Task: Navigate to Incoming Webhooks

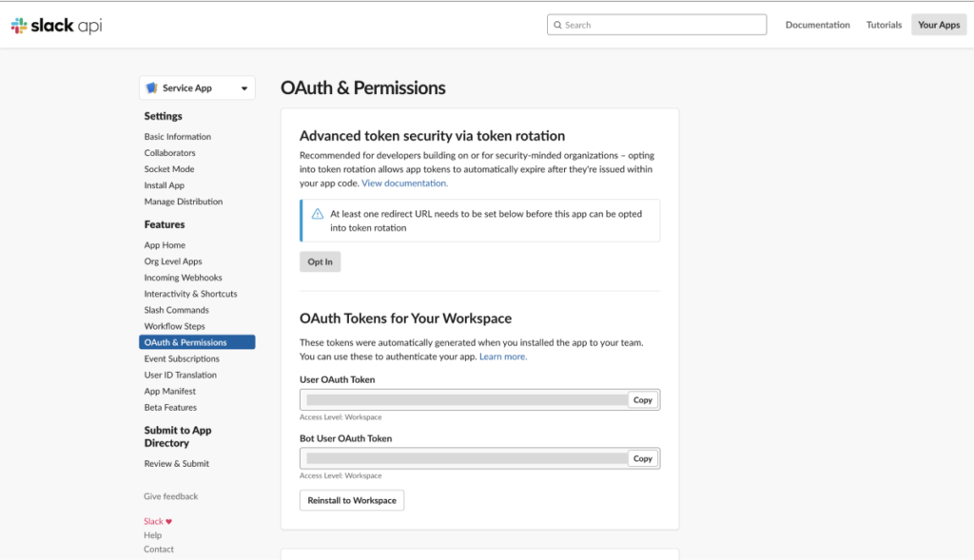Action: (x=183, y=278)
